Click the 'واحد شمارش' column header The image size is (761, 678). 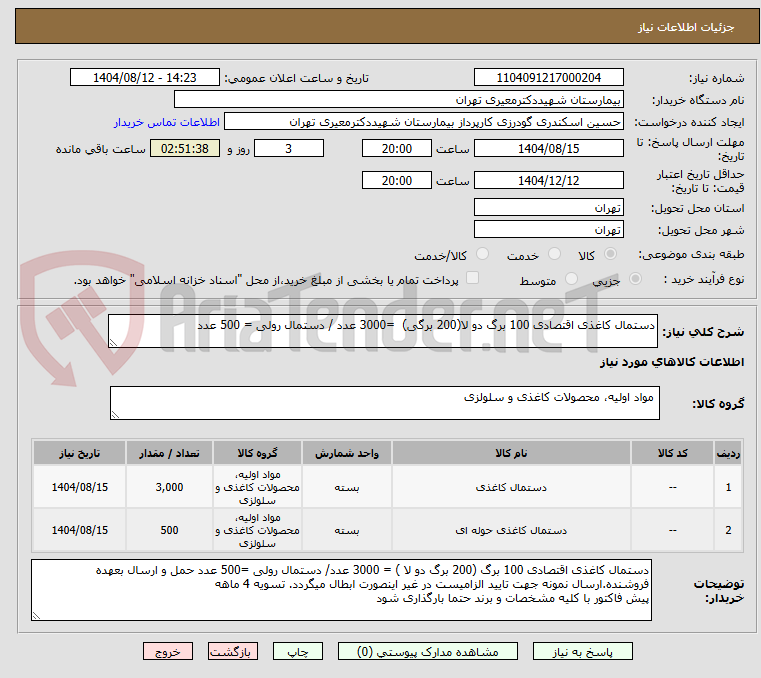pos(347,453)
